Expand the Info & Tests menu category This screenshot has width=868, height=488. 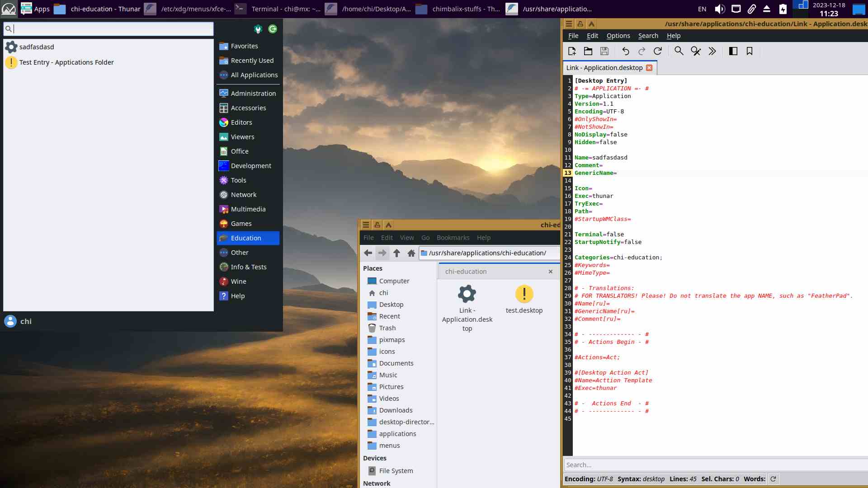point(248,267)
